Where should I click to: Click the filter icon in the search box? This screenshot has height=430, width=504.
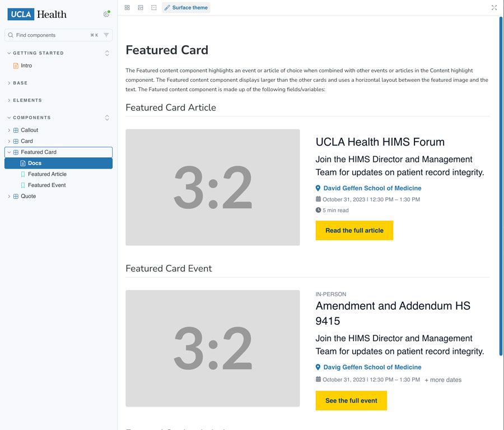[x=106, y=35]
